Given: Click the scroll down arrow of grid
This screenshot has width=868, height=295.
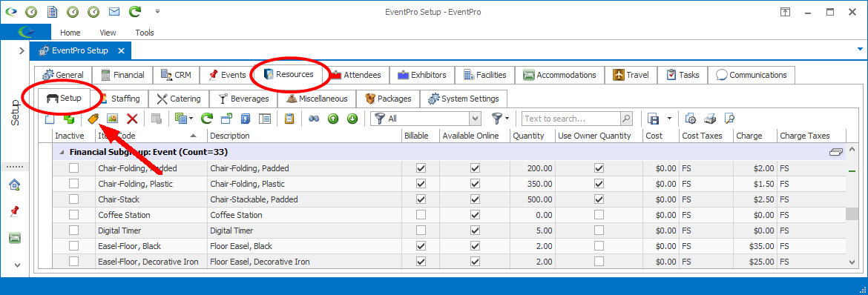Looking at the screenshot, I should coord(852,262).
